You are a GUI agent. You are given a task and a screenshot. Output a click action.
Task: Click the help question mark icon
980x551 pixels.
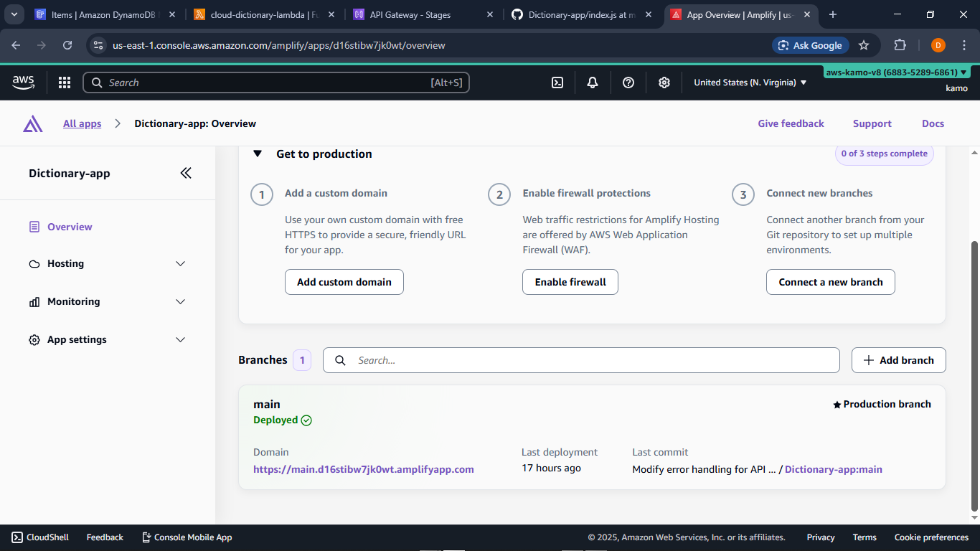[628, 82]
